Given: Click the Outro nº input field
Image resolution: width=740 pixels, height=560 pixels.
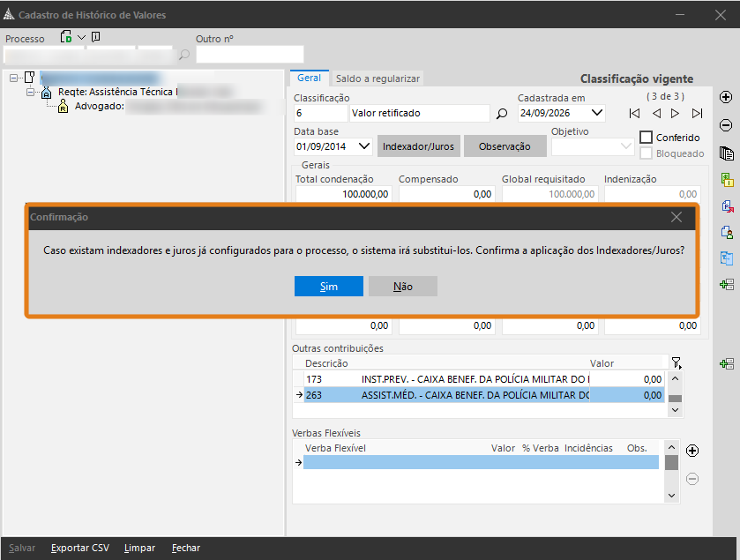Looking at the screenshot, I should pyautogui.click(x=250, y=55).
